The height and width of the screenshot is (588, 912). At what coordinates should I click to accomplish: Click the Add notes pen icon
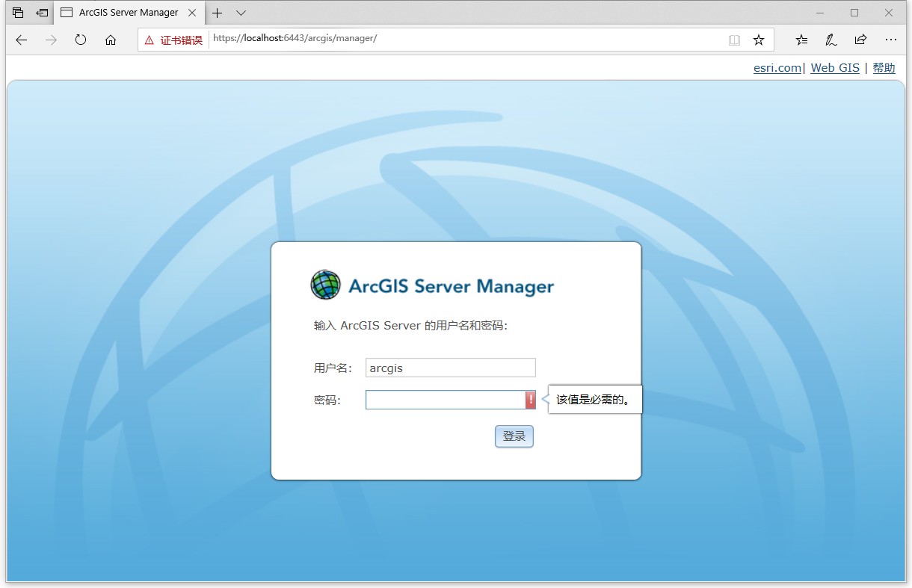(x=831, y=40)
